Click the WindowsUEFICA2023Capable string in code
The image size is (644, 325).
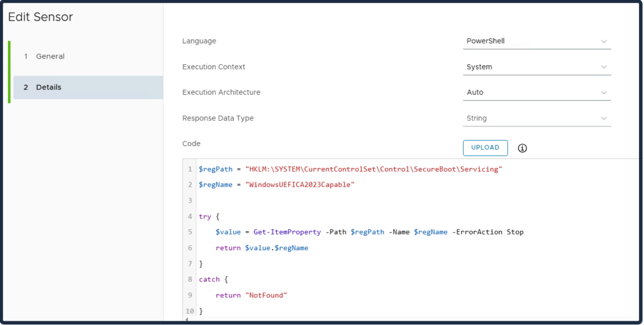[300, 185]
